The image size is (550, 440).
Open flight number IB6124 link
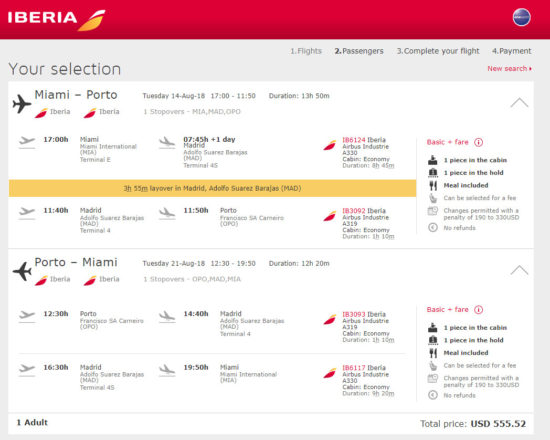pos(354,140)
